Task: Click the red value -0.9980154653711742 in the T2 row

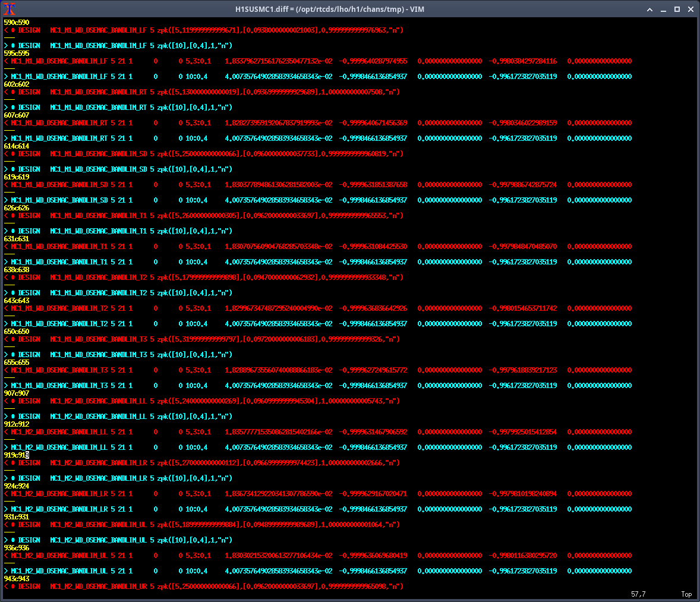Action: [523, 308]
